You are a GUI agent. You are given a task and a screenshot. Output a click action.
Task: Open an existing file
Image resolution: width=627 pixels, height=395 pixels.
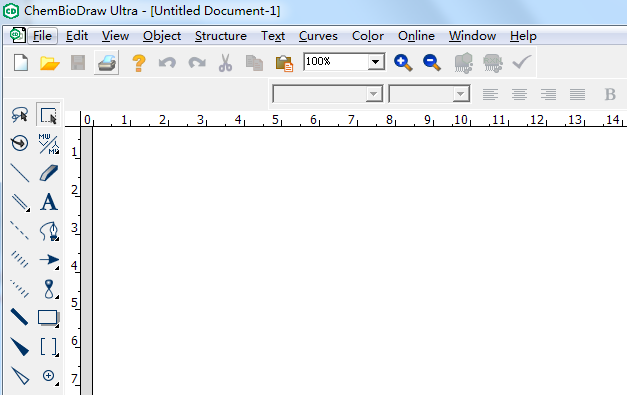[50, 63]
